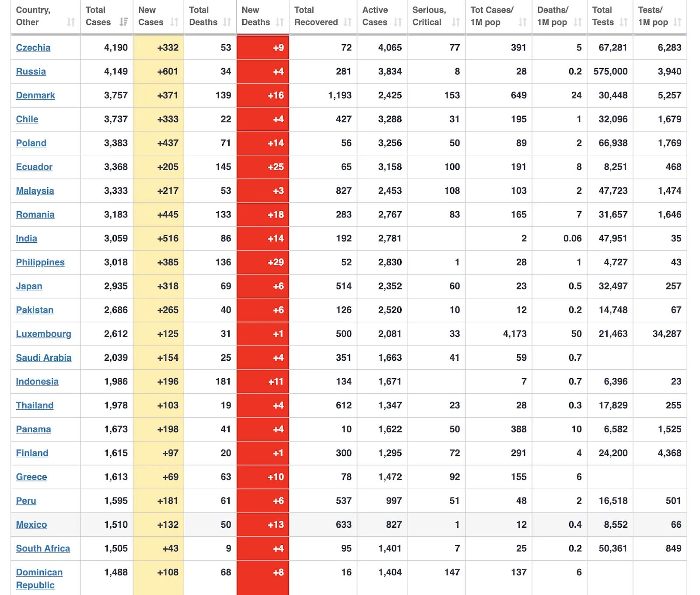Select the Total Cases column header text
Image resolution: width=700 pixels, height=595 pixels.
tap(98, 16)
